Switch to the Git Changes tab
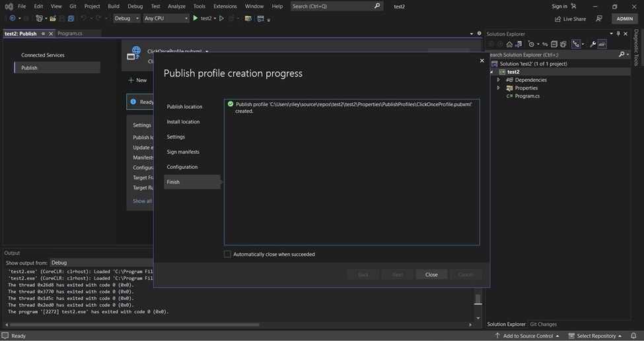 (x=543, y=324)
